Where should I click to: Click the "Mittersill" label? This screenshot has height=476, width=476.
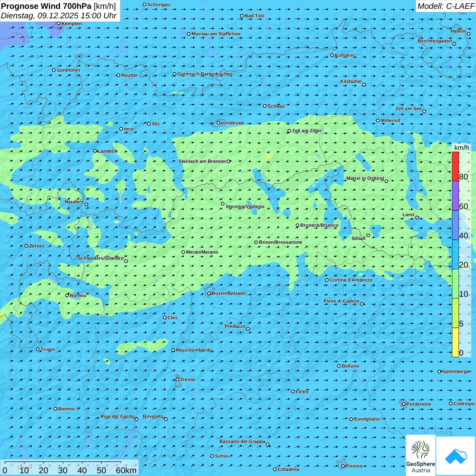click(x=391, y=120)
